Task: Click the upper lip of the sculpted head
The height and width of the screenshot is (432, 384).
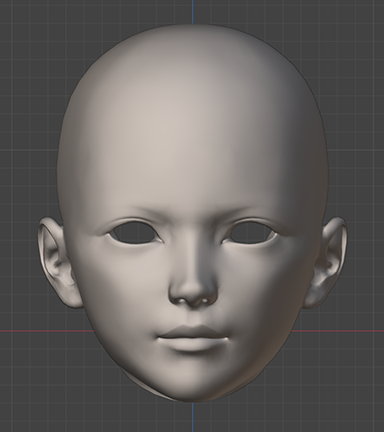Action: [193, 332]
